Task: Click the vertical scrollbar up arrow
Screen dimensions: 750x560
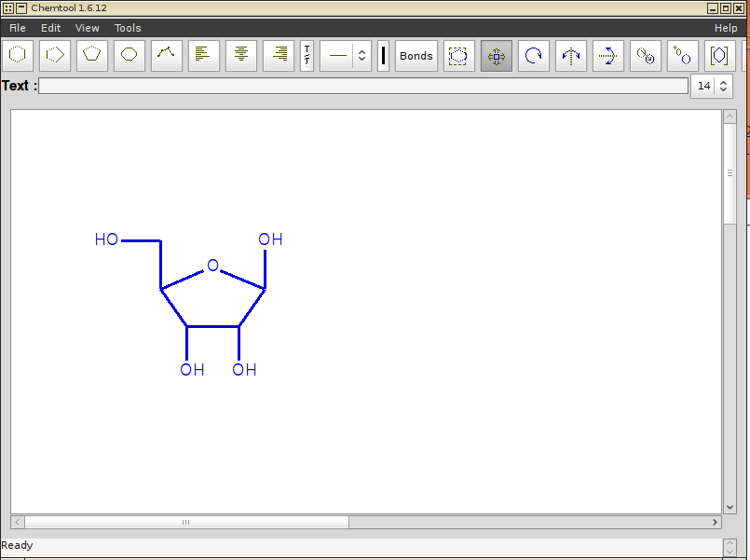Action: tap(730, 116)
